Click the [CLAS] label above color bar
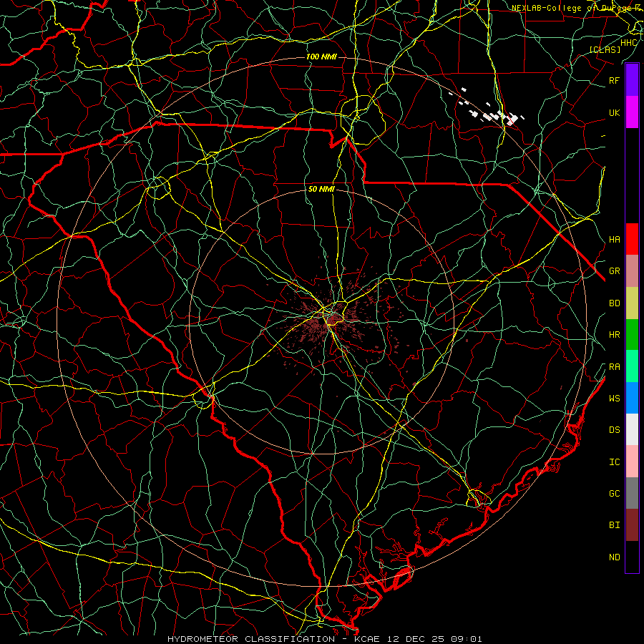The height and width of the screenshot is (644, 644). tap(605, 49)
